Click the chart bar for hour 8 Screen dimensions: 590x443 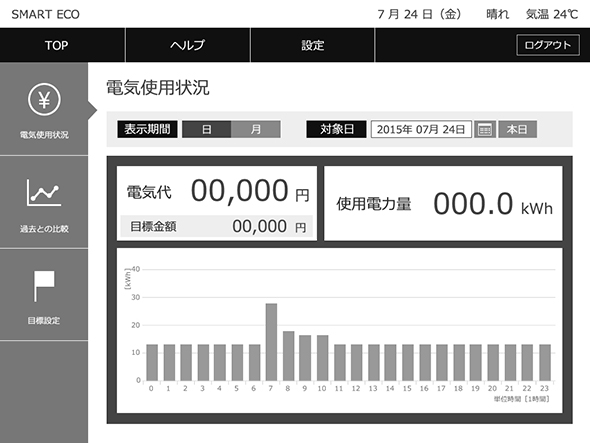pyautogui.click(x=289, y=356)
